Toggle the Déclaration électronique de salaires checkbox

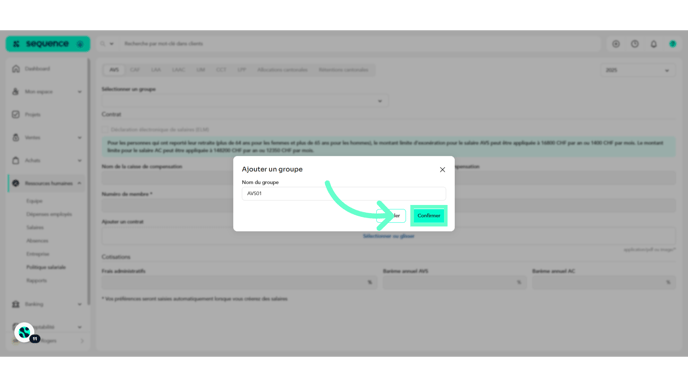(x=105, y=130)
